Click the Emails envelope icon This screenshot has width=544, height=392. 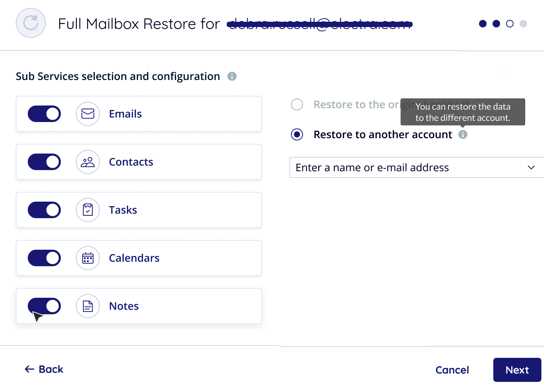point(88,114)
